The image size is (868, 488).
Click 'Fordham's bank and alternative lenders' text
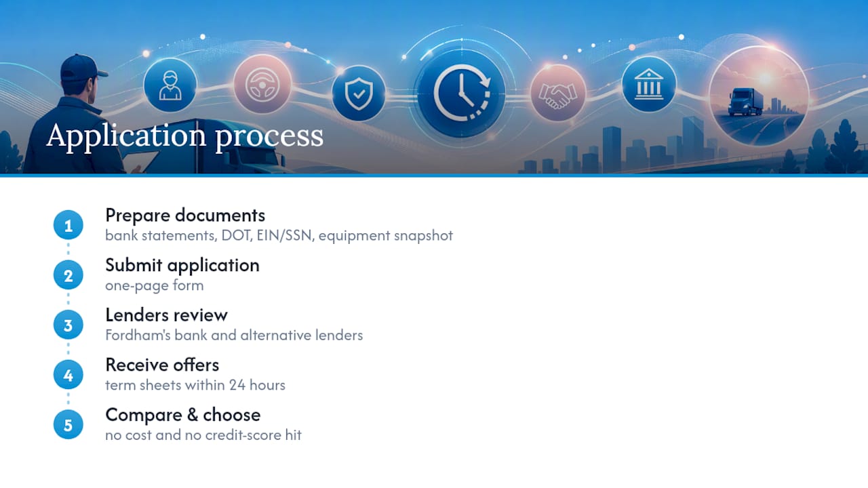(234, 335)
